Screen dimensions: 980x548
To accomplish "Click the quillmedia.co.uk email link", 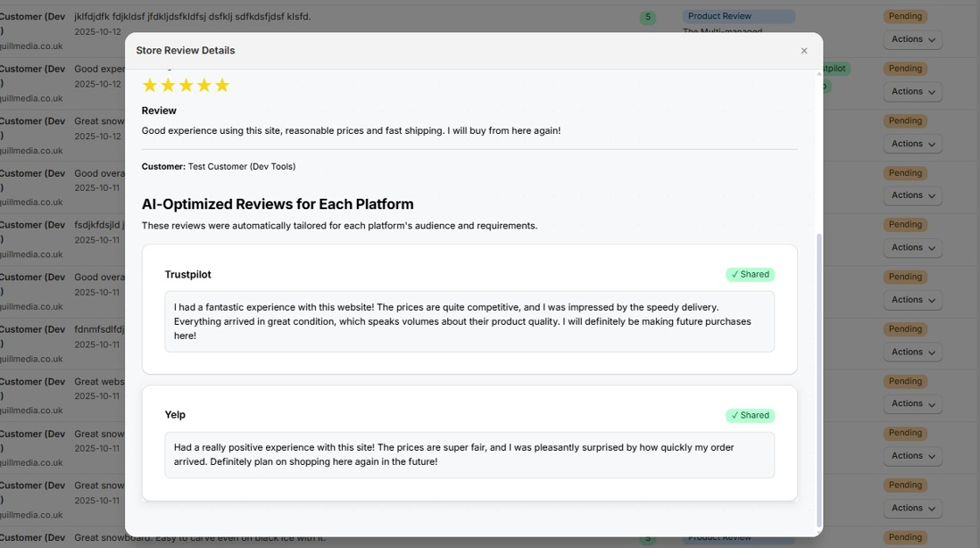I will (x=33, y=46).
